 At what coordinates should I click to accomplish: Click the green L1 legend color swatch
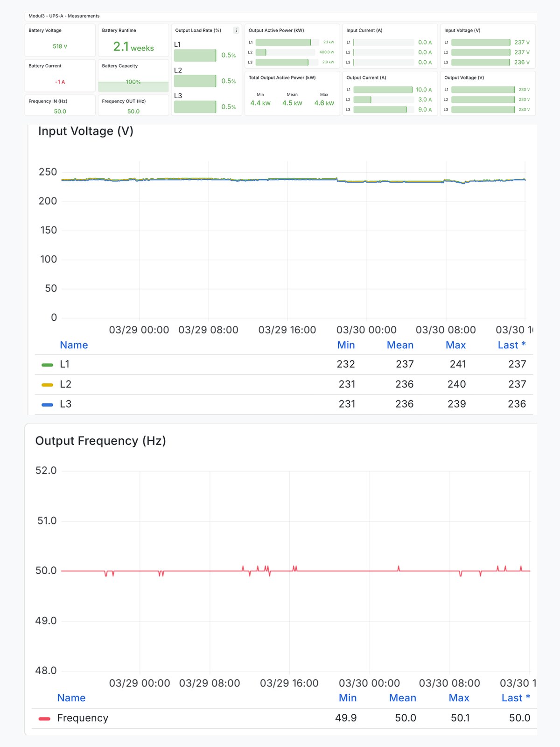47,365
